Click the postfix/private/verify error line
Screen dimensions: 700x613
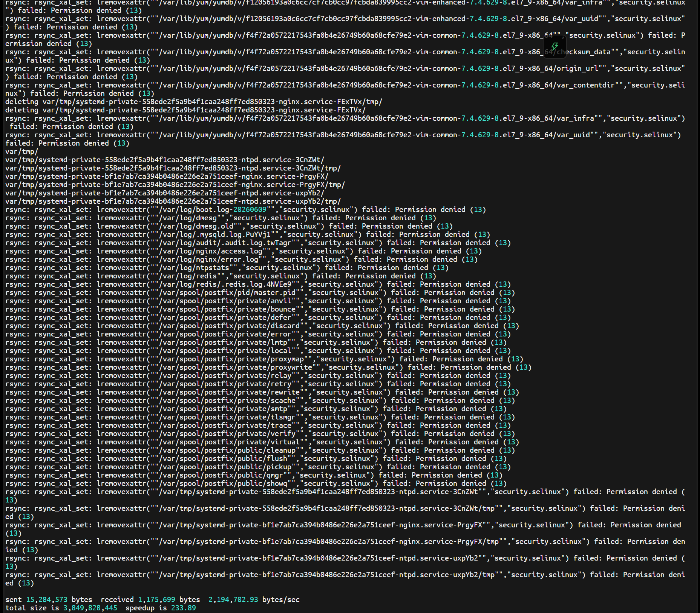point(260,434)
